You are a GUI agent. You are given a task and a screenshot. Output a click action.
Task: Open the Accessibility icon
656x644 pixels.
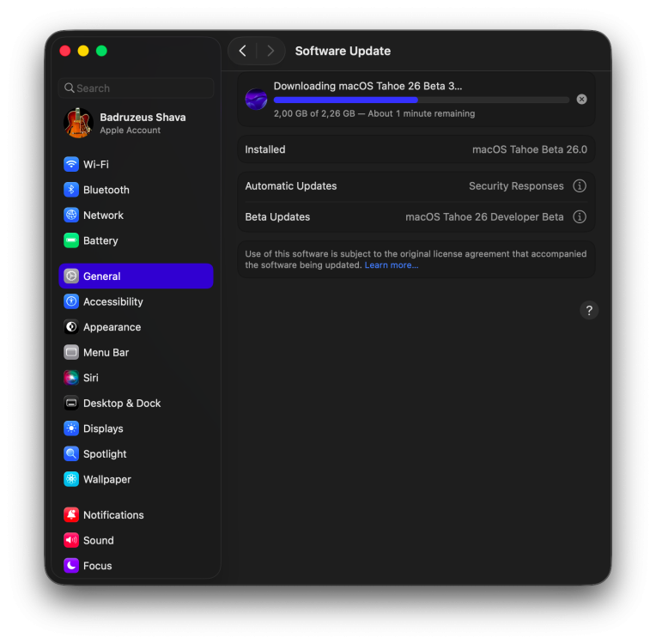coord(71,301)
